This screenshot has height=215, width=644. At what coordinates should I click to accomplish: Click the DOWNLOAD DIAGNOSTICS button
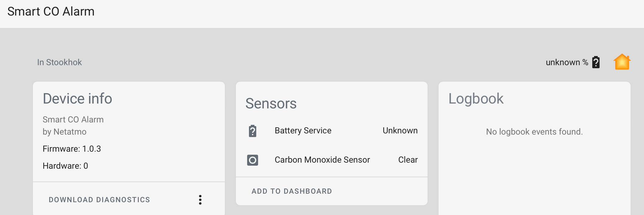[99, 199]
